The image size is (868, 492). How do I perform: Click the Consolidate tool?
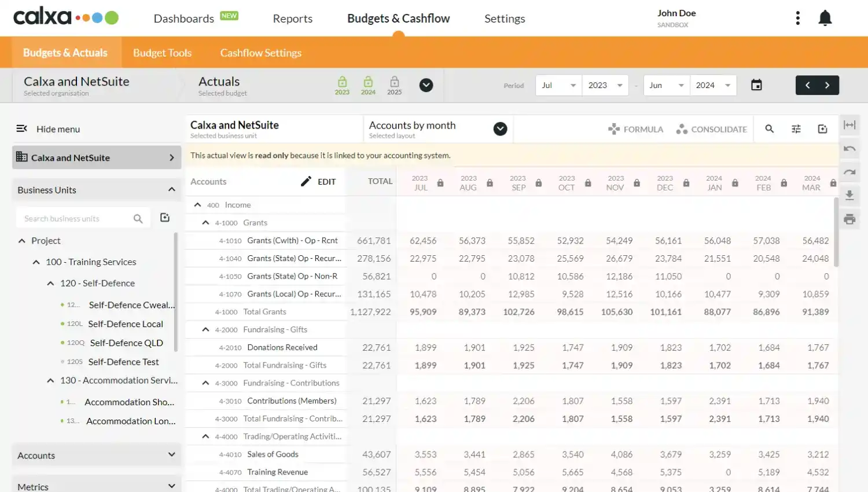[x=711, y=129]
